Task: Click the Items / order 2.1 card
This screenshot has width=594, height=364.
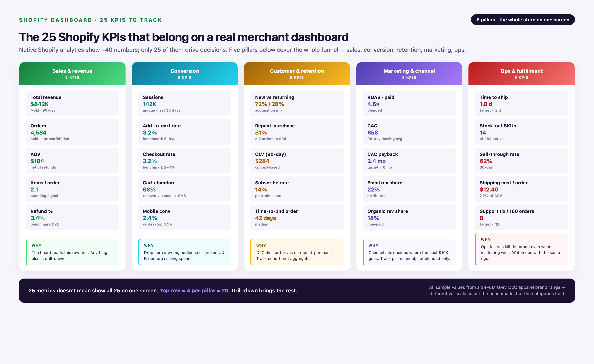Action: pos(72,189)
